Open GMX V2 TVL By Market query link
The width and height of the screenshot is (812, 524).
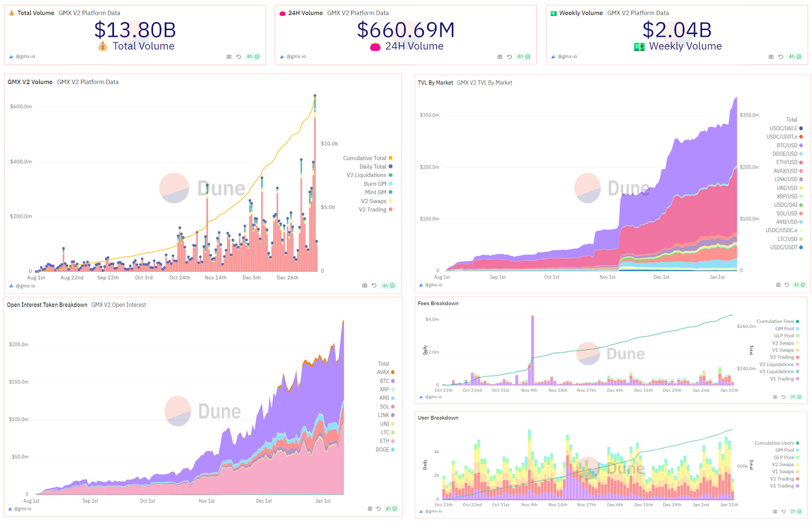pyautogui.click(x=485, y=83)
